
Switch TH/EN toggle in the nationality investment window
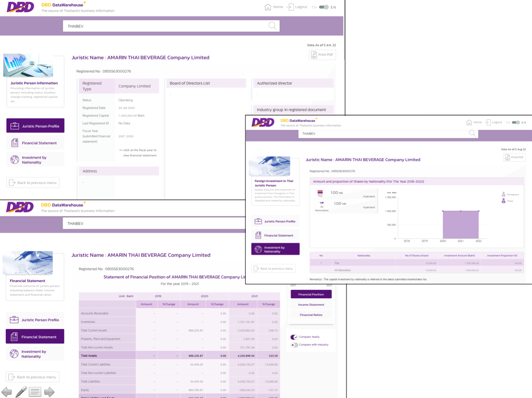pos(516,122)
